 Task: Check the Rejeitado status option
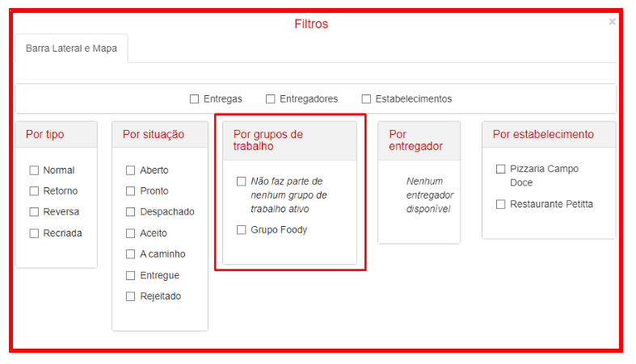click(x=131, y=297)
